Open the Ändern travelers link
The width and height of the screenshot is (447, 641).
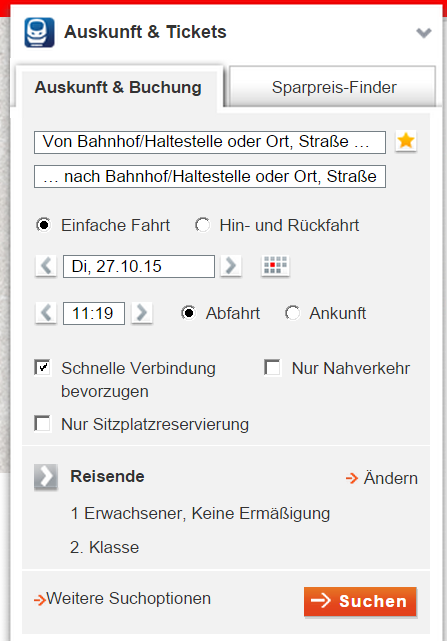coord(382,478)
